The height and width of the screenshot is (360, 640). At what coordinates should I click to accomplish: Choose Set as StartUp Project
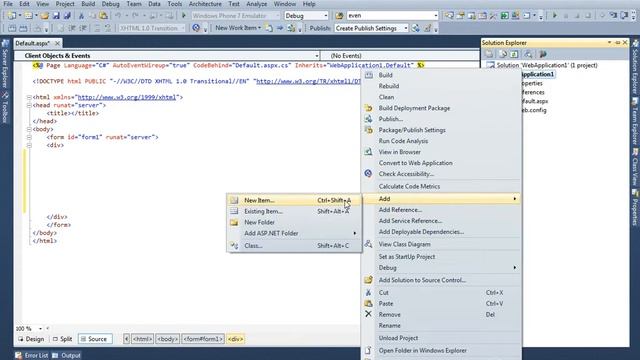[441, 257]
